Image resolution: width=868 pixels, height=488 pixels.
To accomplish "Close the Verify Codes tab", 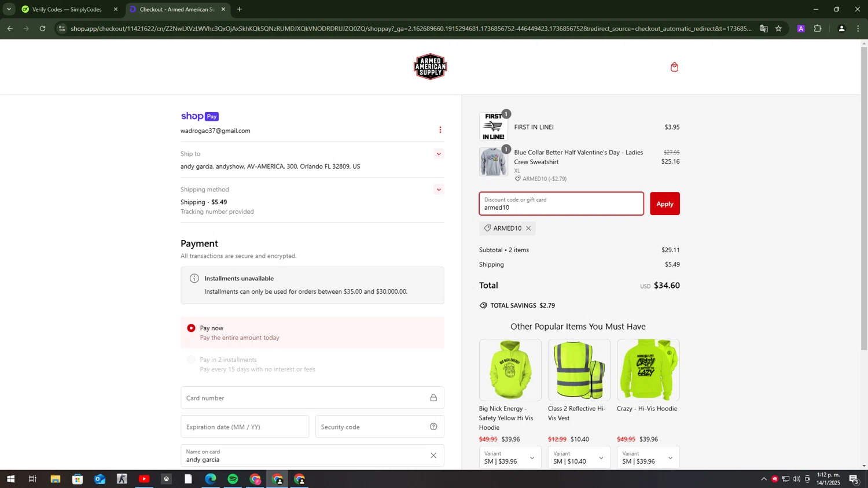I will point(115,9).
